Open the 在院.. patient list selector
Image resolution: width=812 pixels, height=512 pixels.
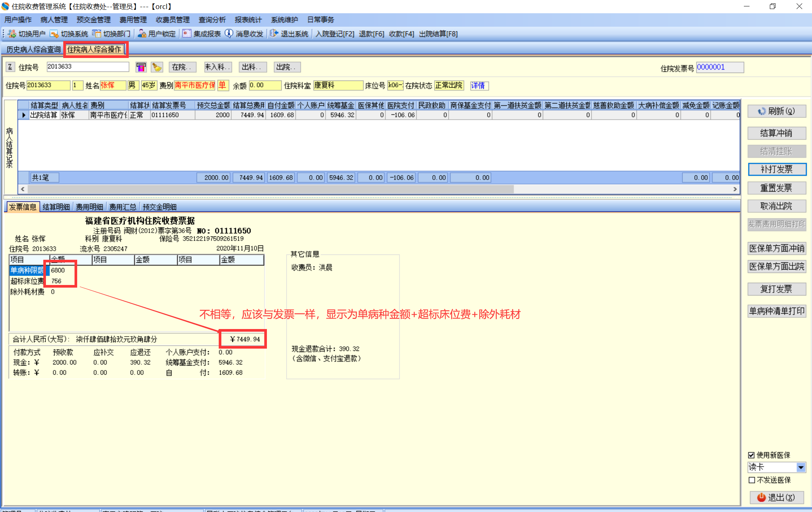[x=182, y=67]
